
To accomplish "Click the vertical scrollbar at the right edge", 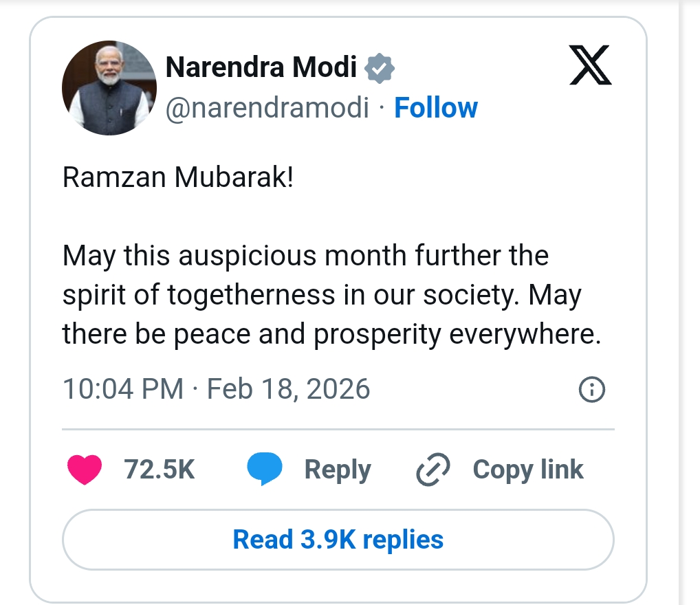I will point(689,302).
